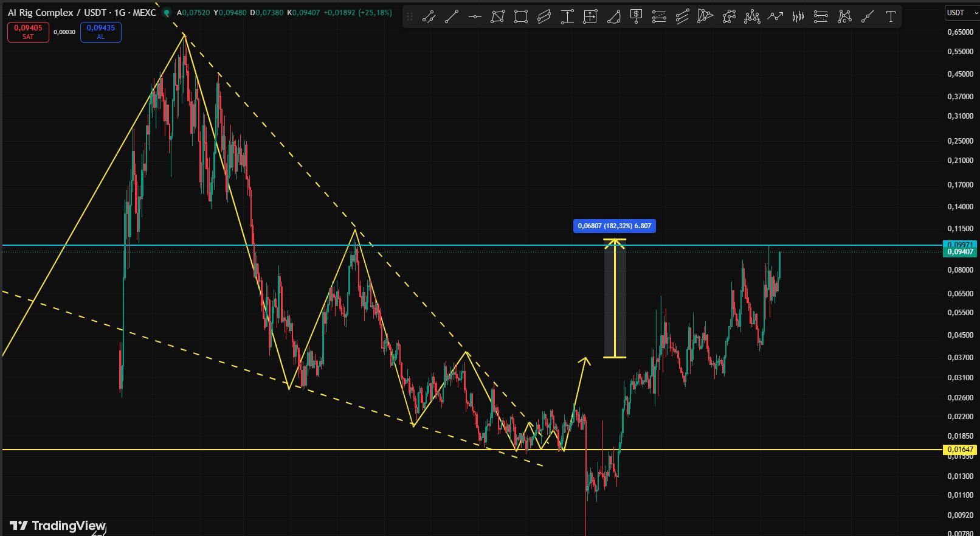Click the blue AL buy button
This screenshot has width=980, height=536.
click(101, 32)
